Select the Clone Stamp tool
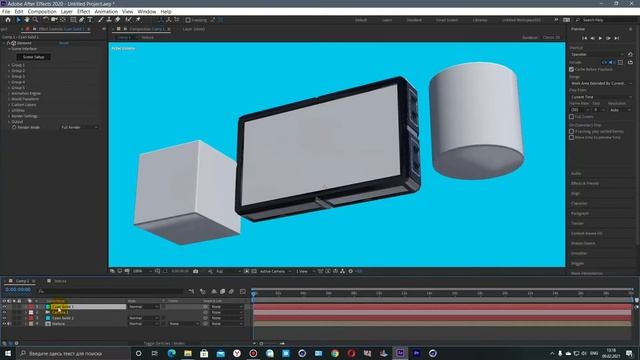This screenshot has height=360, width=640. [109, 20]
